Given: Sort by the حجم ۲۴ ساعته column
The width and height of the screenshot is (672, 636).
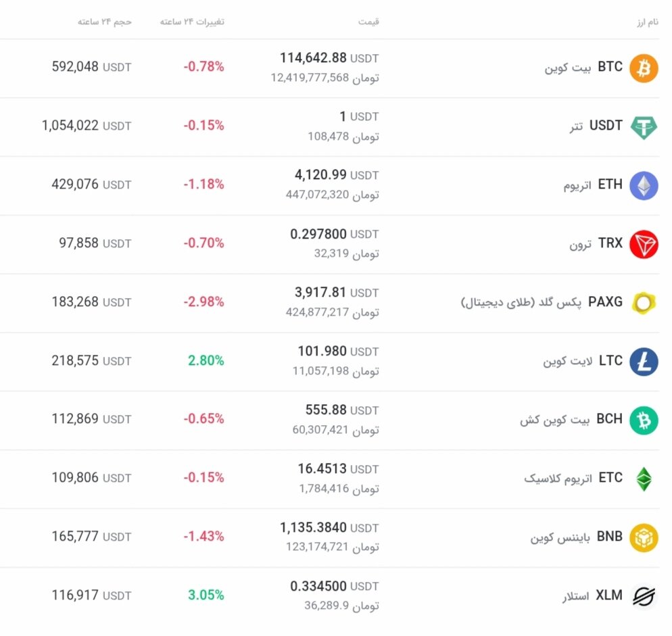Looking at the screenshot, I should tap(105, 21).
